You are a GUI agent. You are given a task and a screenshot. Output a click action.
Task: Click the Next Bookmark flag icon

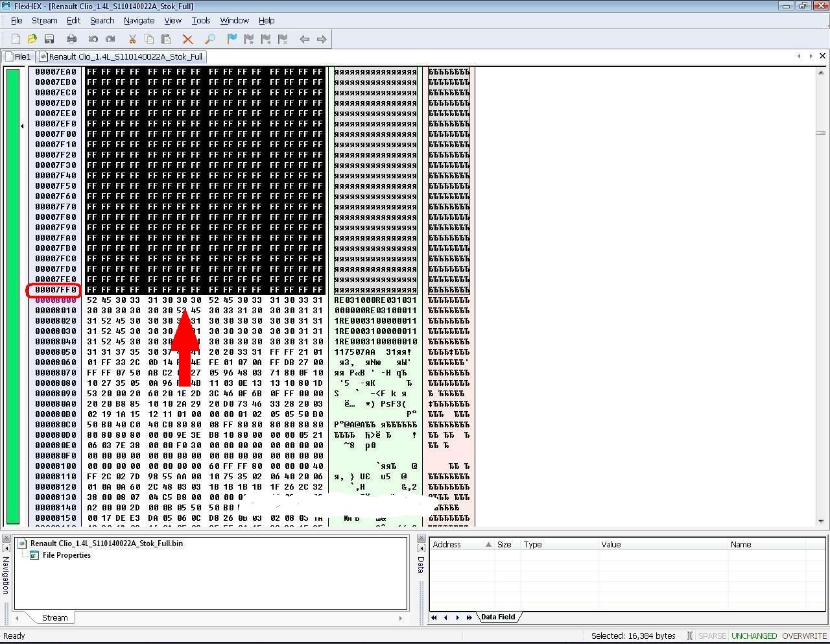tap(248, 39)
